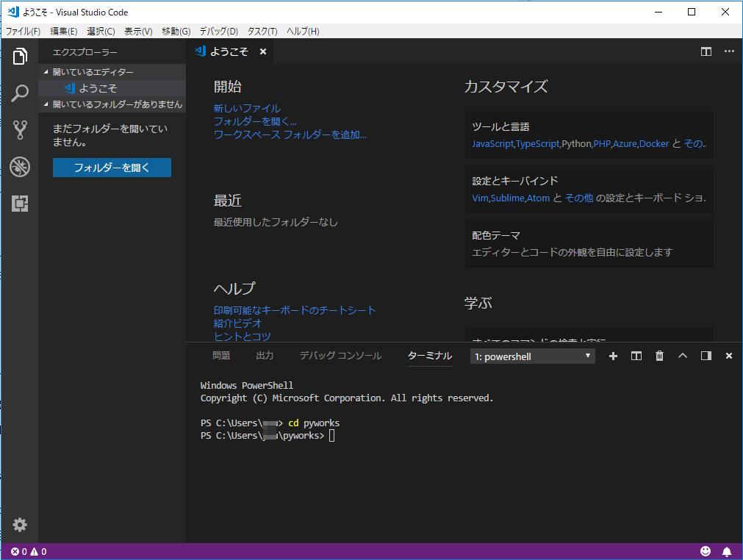Viewport: 743px width, 560px height.
Task: Maximize the panel with the chevron icon
Action: click(683, 356)
